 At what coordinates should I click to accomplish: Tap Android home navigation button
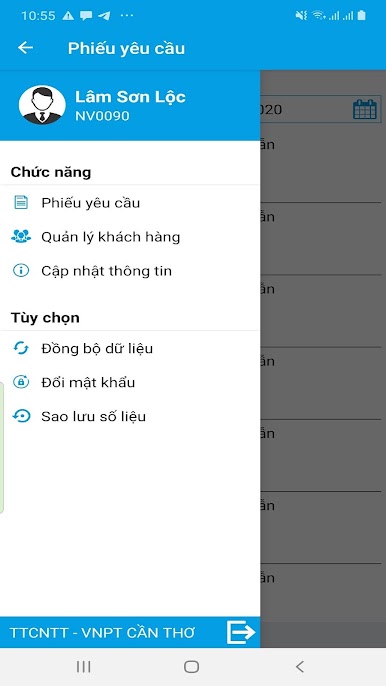click(192, 667)
